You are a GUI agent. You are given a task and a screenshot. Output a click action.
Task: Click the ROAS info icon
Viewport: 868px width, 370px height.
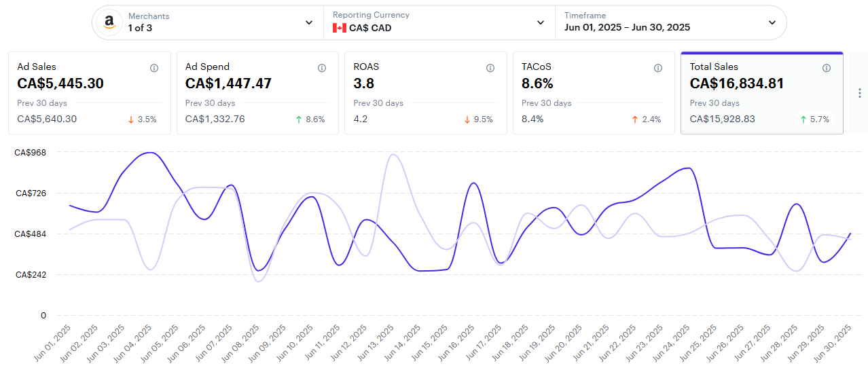pyautogui.click(x=490, y=68)
